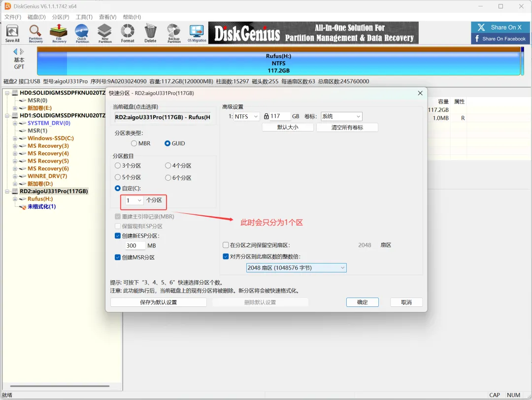
Task: Collapse the RD2:aigoU331Pro tree node
Action: coord(7,191)
